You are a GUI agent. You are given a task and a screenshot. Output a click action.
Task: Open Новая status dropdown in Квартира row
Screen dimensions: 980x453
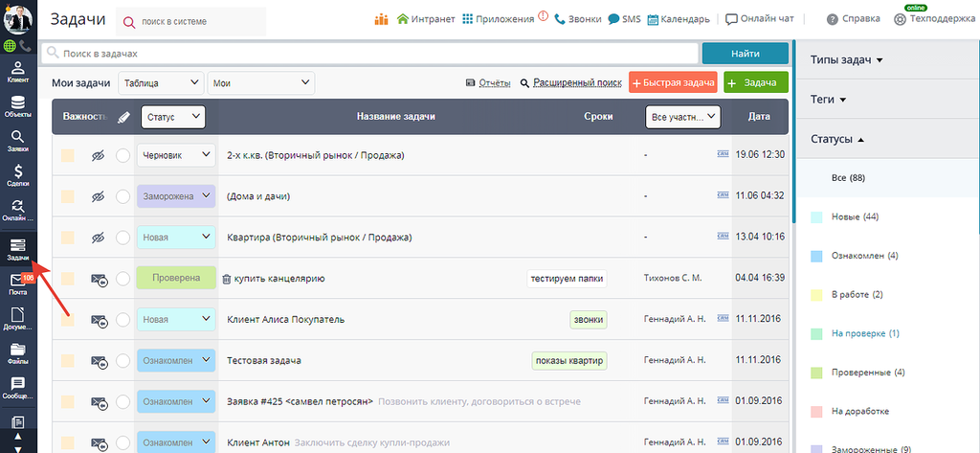tap(176, 238)
